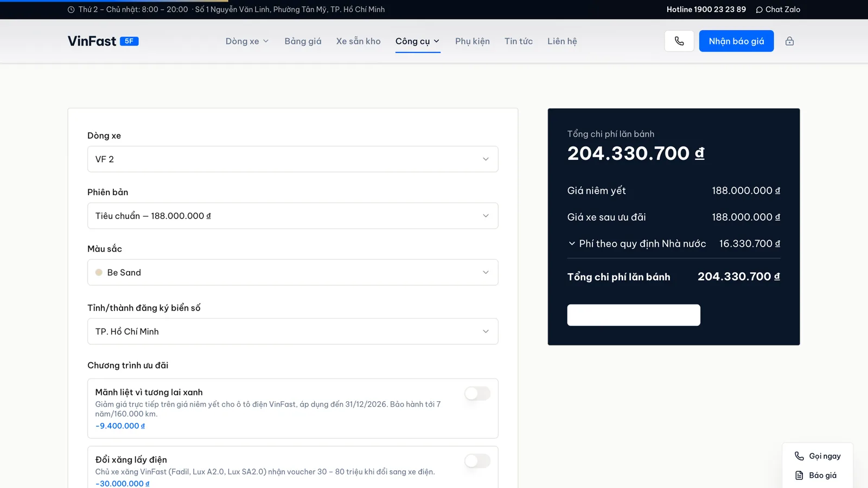This screenshot has height=488, width=868.
Task: Click the Nhận báo giá button
Action: tap(736, 41)
